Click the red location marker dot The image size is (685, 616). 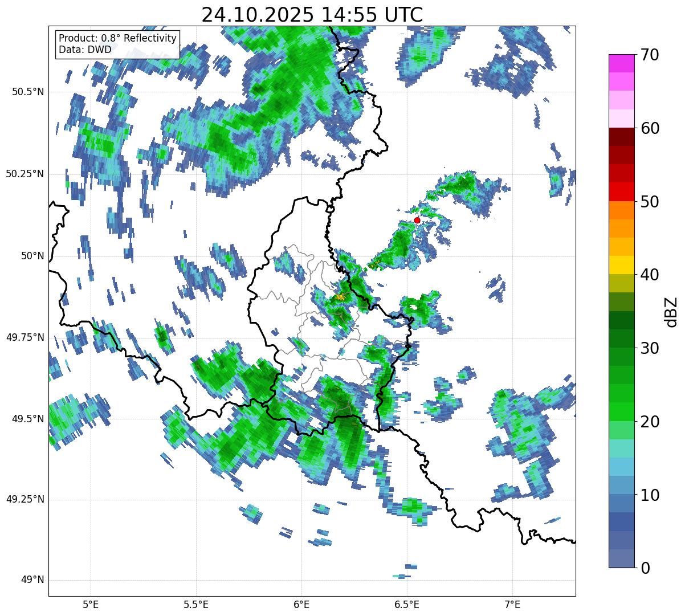tap(417, 220)
